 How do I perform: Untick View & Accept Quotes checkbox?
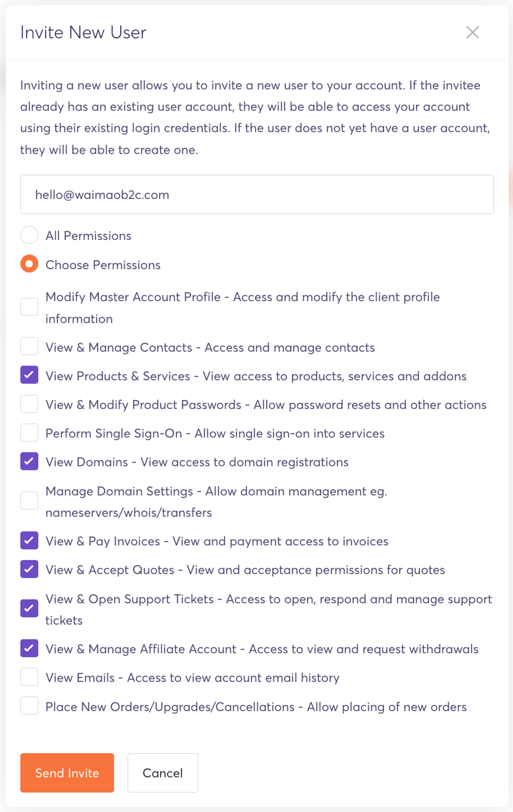pyautogui.click(x=29, y=569)
